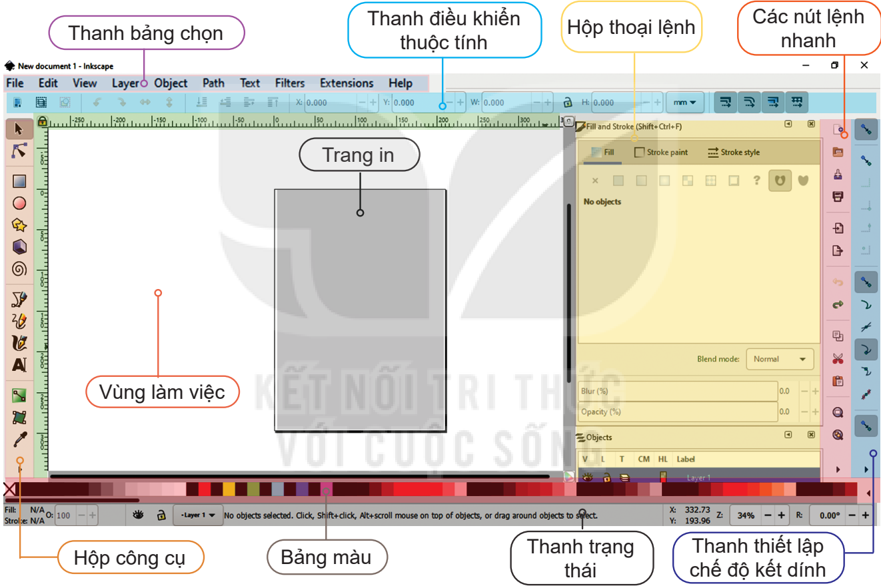Choose the red Ellipse tool
Viewport: 881px width, 588px height.
pyautogui.click(x=19, y=203)
